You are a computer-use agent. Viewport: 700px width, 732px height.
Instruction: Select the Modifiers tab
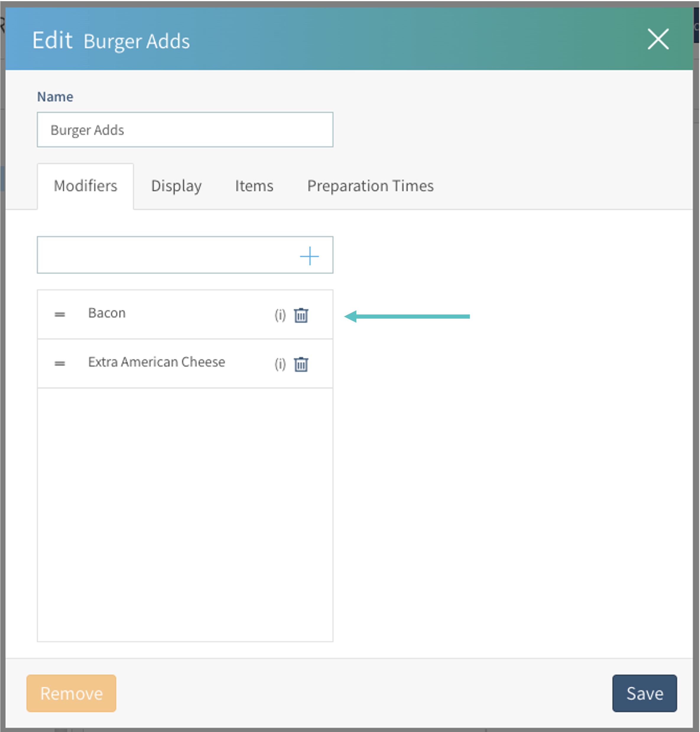pos(85,186)
